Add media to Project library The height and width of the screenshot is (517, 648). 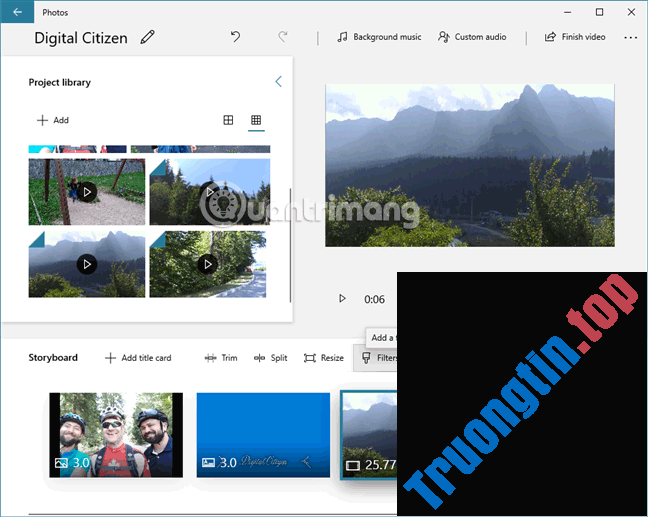tap(53, 120)
